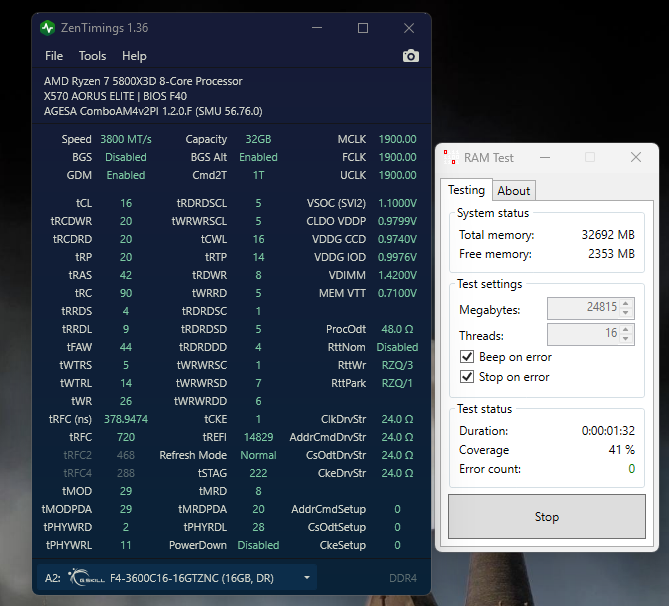
Task: Click the tWR value 26
Action: coord(126,401)
